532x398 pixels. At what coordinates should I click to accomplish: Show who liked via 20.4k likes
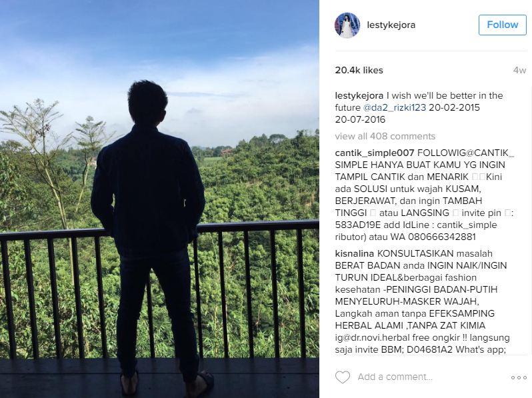click(x=359, y=70)
